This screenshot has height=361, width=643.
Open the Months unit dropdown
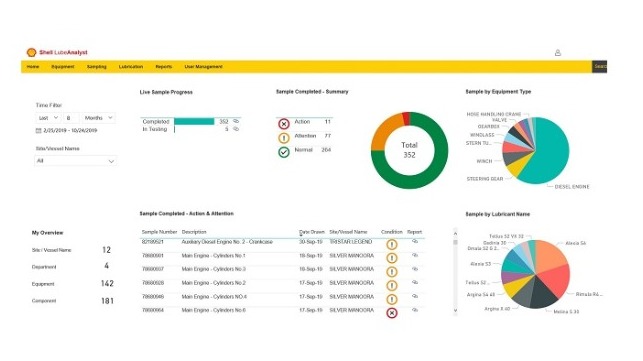coord(98,118)
